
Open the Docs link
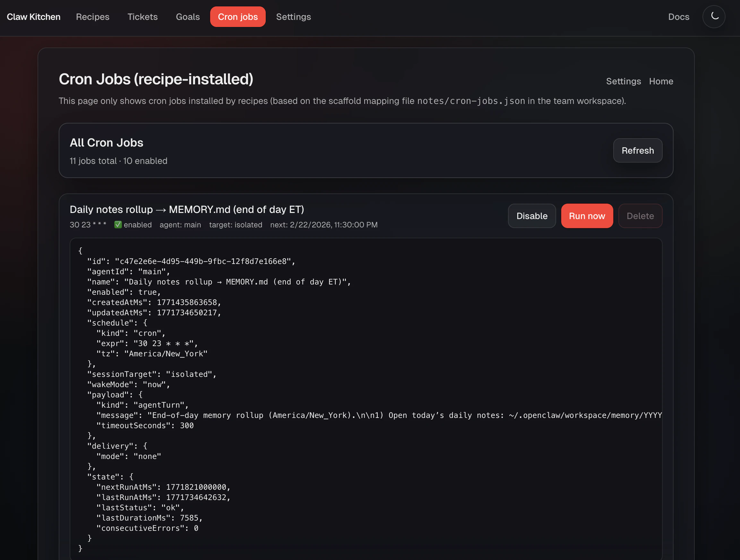(x=678, y=17)
